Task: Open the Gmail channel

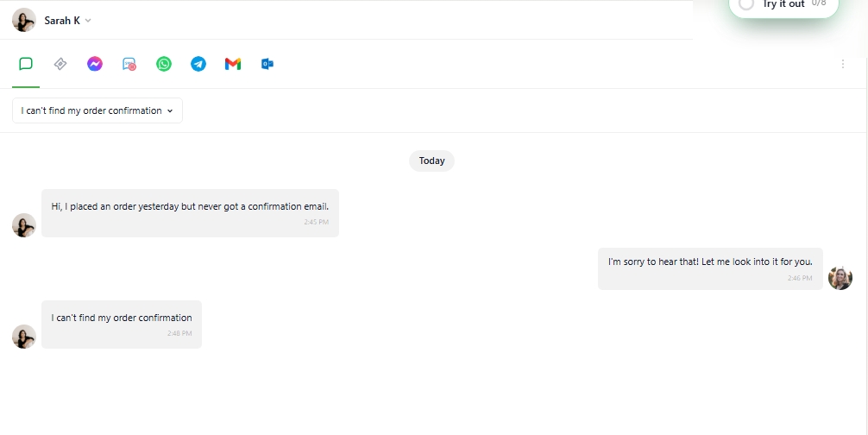Action: pyautogui.click(x=233, y=64)
